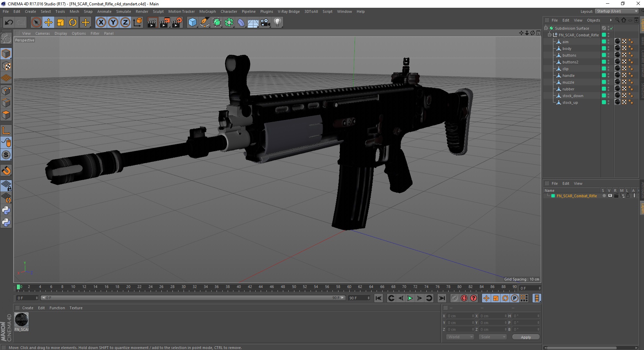The image size is (644, 350).
Task: Open the Layout Startup dropdown
Action: point(617,11)
